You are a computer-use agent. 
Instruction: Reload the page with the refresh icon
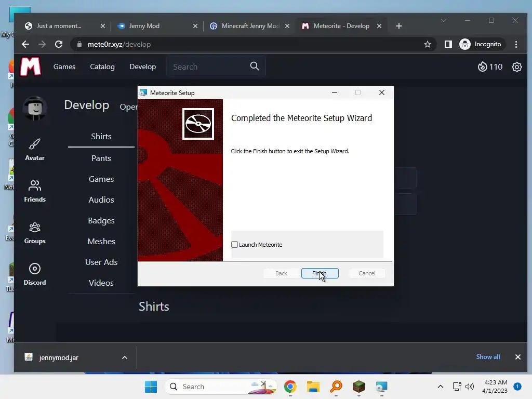(x=59, y=44)
